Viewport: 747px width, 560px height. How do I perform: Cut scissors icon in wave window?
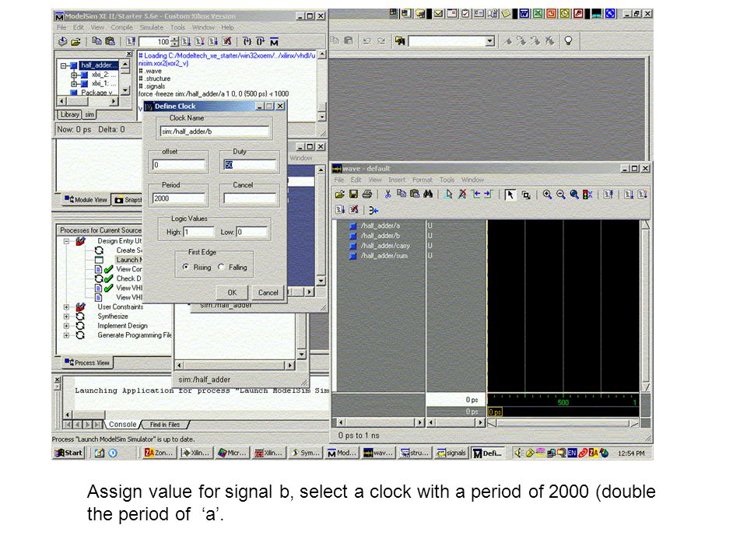pyautogui.click(x=388, y=194)
